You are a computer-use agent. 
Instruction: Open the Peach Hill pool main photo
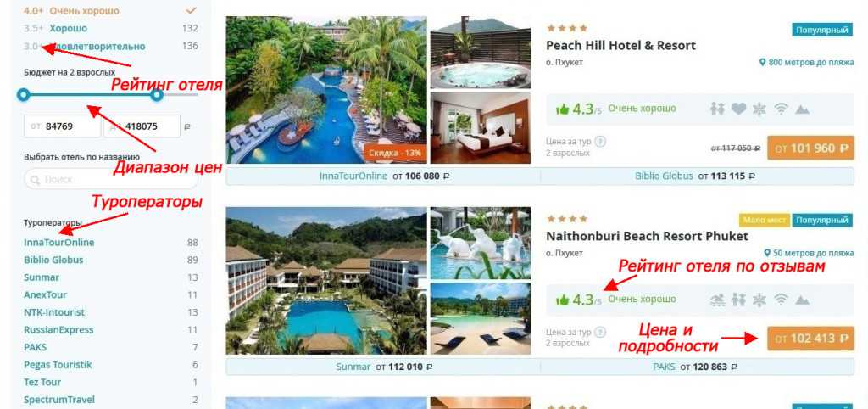326,90
